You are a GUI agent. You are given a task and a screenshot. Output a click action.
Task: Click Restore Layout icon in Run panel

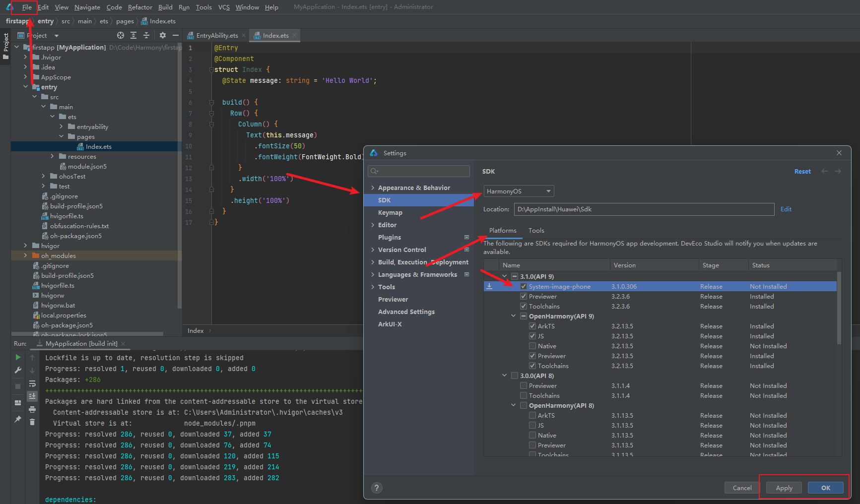[18, 403]
